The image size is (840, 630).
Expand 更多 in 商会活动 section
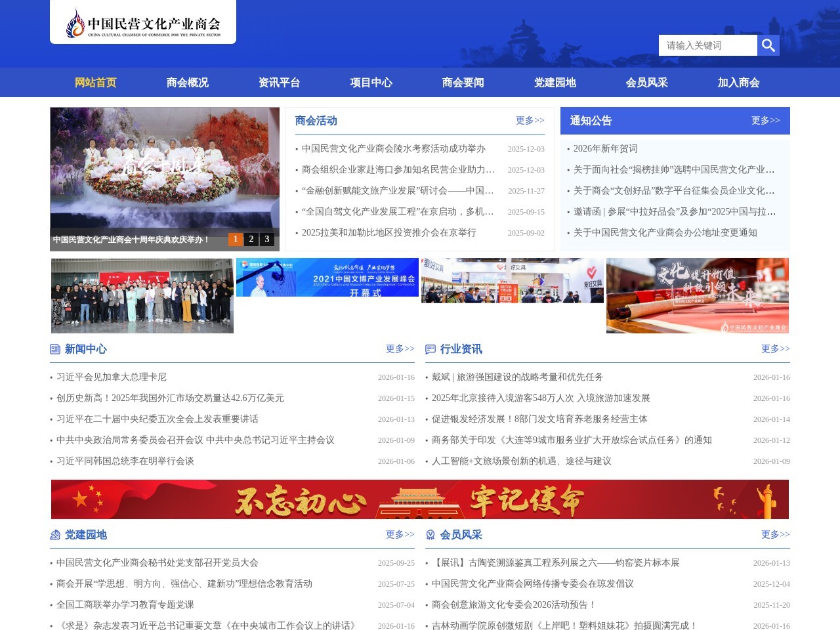(530, 121)
